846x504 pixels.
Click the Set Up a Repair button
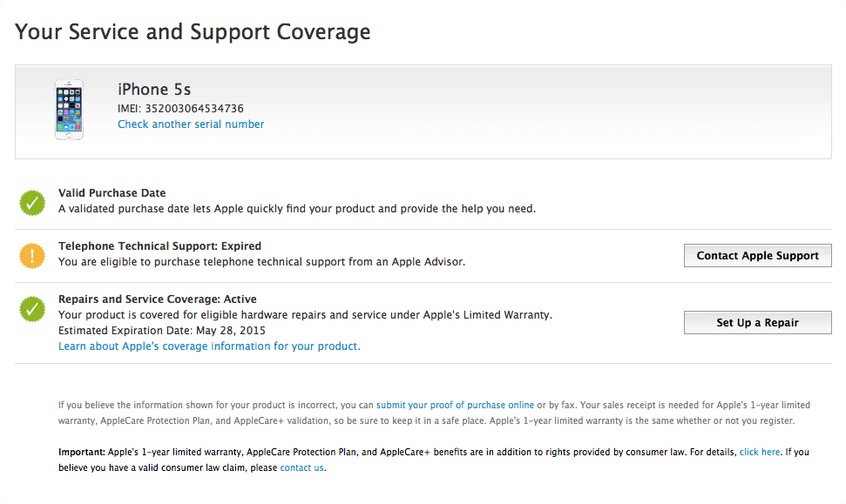tap(757, 322)
